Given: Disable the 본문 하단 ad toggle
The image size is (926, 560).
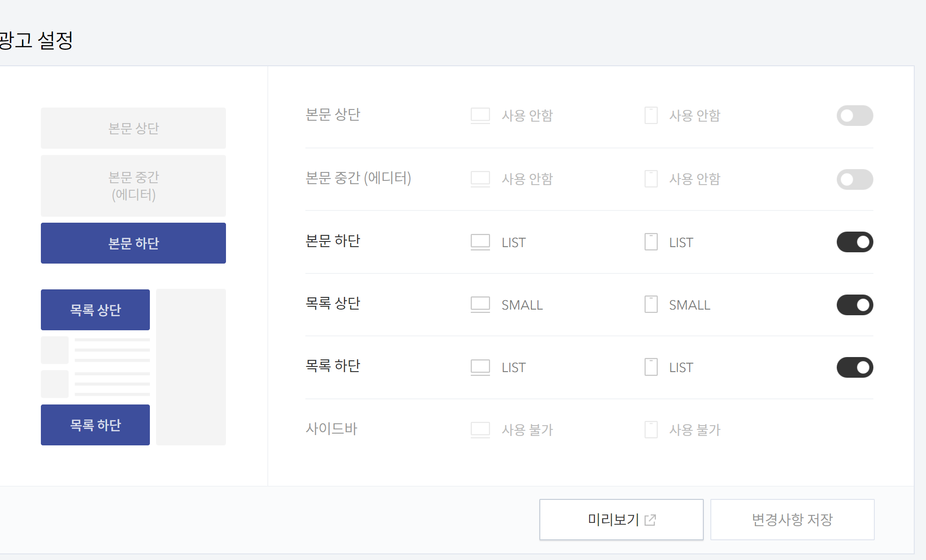Looking at the screenshot, I should (x=855, y=242).
